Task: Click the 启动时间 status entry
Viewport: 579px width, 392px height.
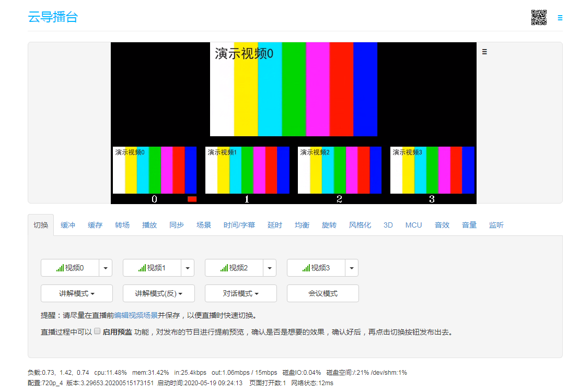Action: pyautogui.click(x=200, y=383)
